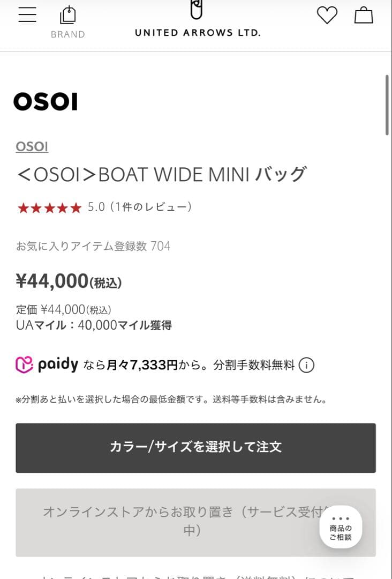Open the OSOI brand link
392x579 pixels.
coord(31,146)
